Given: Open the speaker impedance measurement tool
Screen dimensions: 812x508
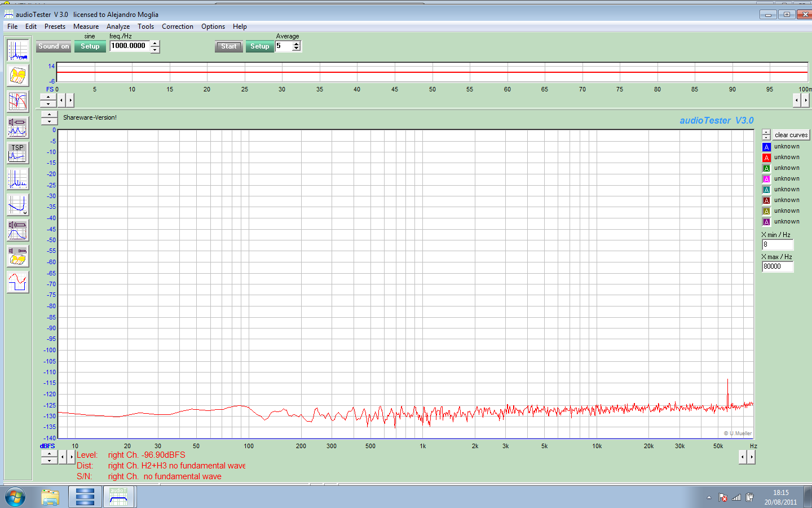Looking at the screenshot, I should (x=17, y=128).
